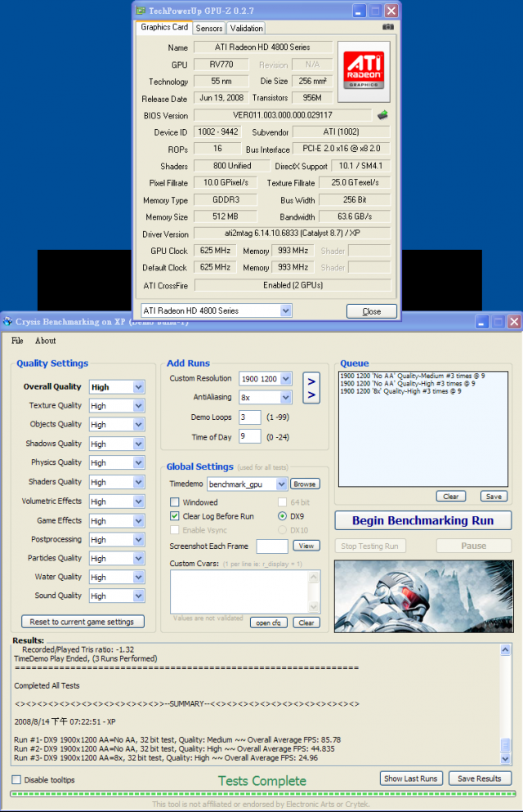523x812 pixels.
Task: Switch to the Sensors tab
Action: pos(209,28)
